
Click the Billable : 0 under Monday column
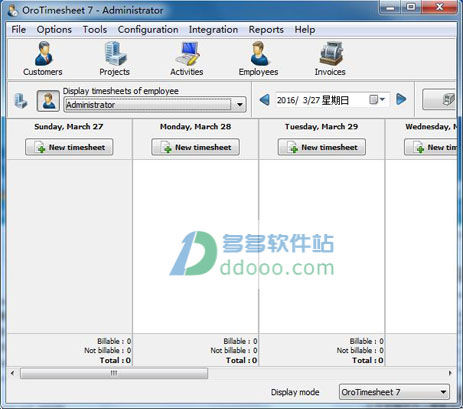click(240, 341)
